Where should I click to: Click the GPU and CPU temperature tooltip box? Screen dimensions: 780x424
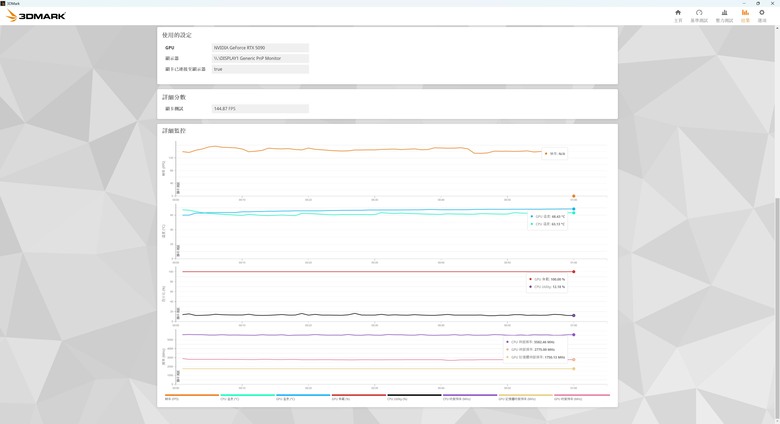pyautogui.click(x=547, y=220)
